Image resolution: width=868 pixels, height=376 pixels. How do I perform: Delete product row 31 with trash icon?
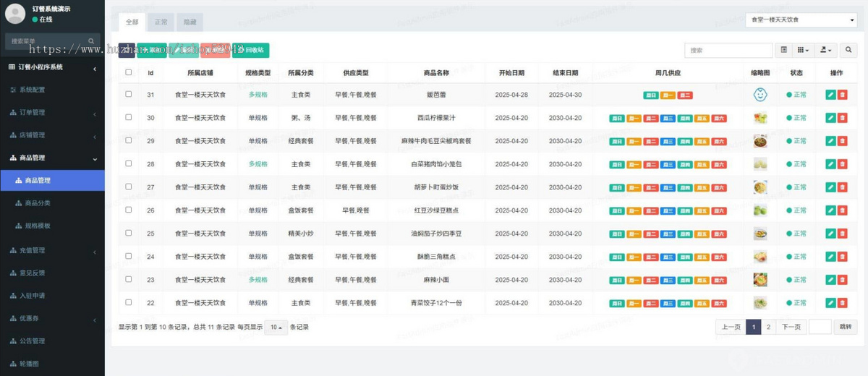point(842,95)
